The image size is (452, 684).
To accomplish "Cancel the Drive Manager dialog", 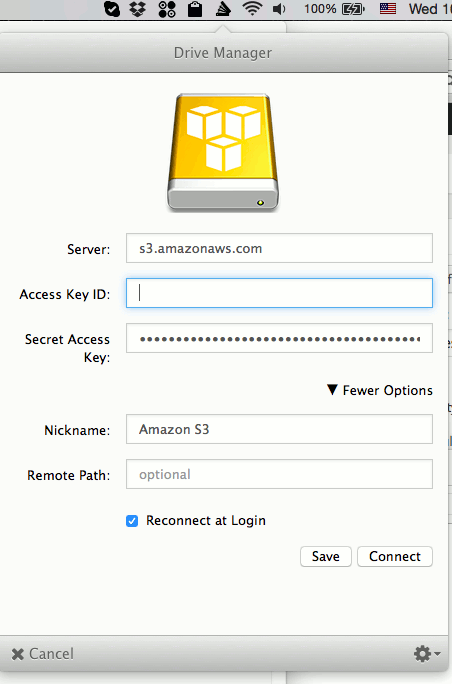I will pos(43,653).
